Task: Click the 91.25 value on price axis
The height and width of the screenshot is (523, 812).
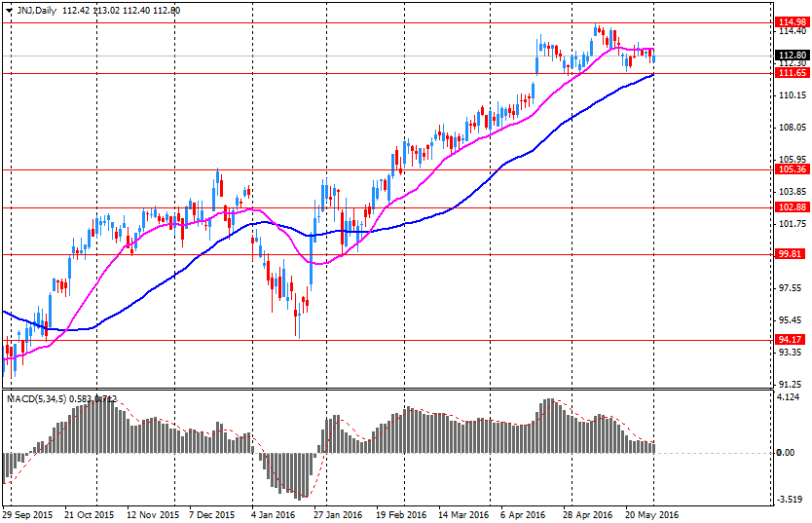Action: click(791, 385)
